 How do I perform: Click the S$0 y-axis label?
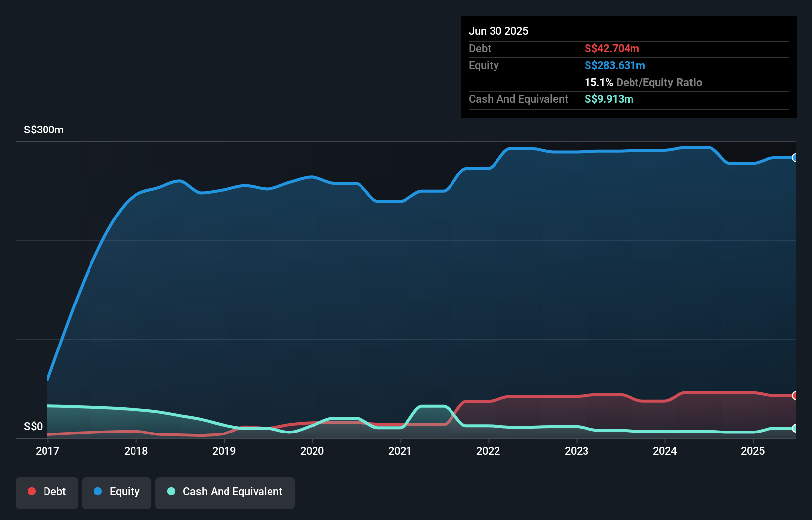(33, 426)
